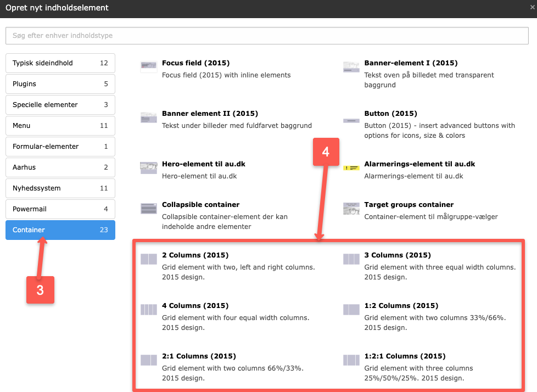Pick the 3 Columns (2015) grid icon
The image size is (537, 392).
[351, 259]
